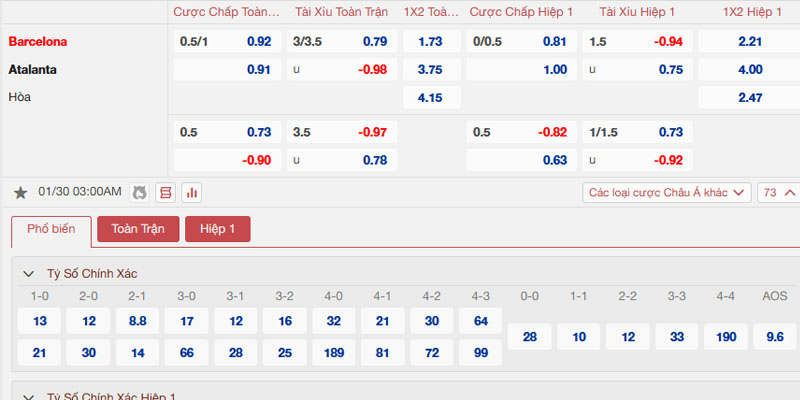Open the team jersey info icon
The image size is (800, 400).
139,193
